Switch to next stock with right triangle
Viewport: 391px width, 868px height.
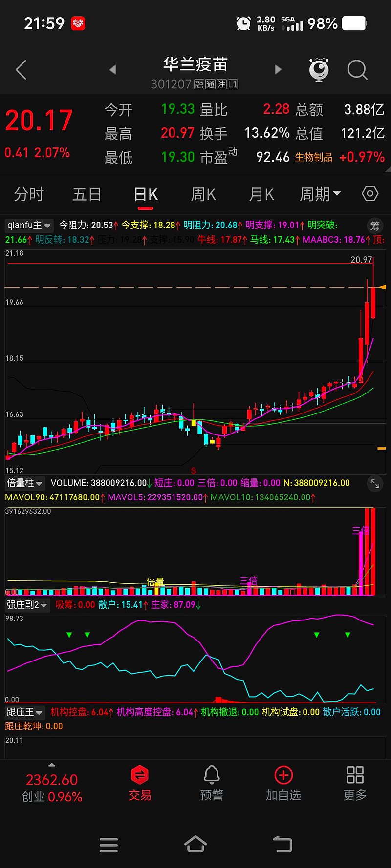pyautogui.click(x=278, y=70)
